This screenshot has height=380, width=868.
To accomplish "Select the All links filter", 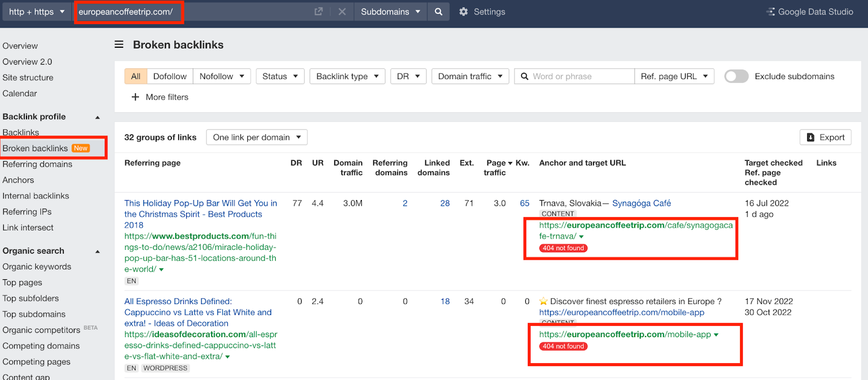I will (x=136, y=76).
